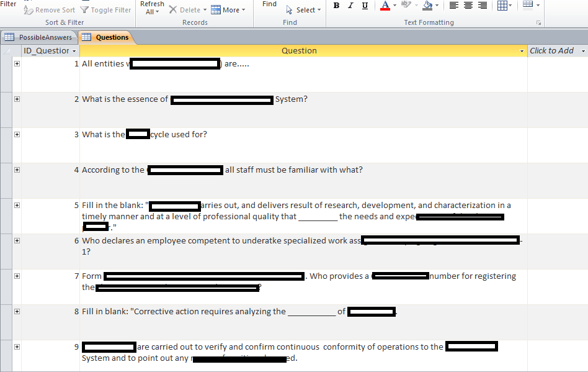Select row 1 via its record selector

click(x=6, y=75)
